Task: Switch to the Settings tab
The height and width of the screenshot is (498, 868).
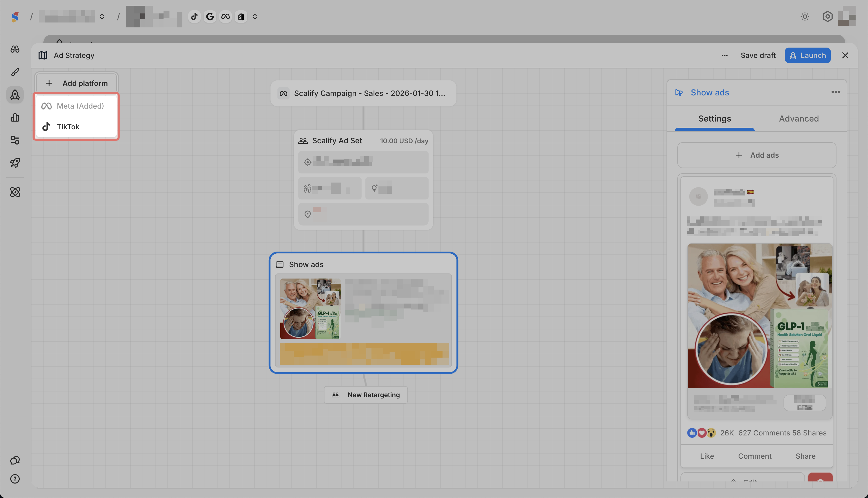Action: tap(714, 119)
